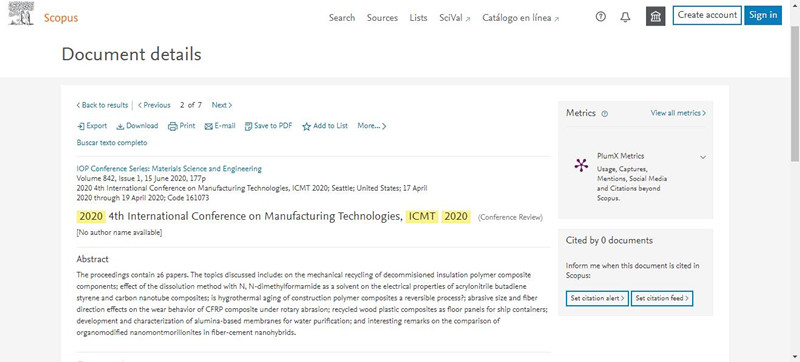Expand the More... options dropdown
800x362 pixels.
[x=371, y=126]
